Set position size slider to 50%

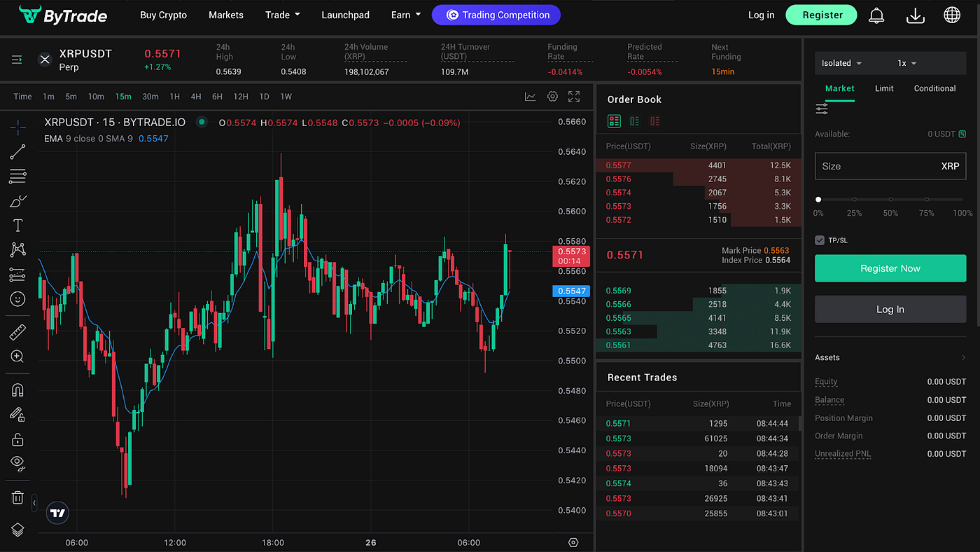(890, 200)
